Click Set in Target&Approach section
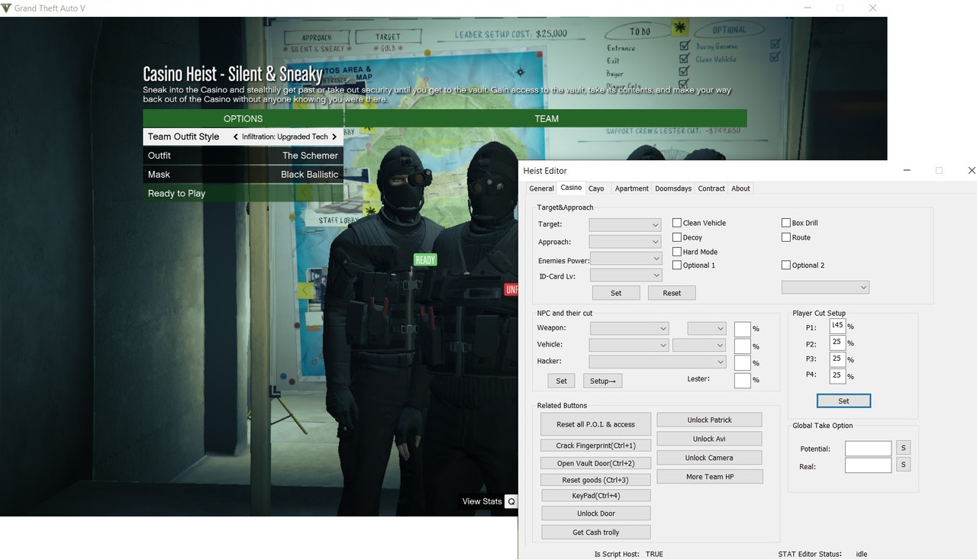This screenshot has width=977, height=560. click(616, 293)
